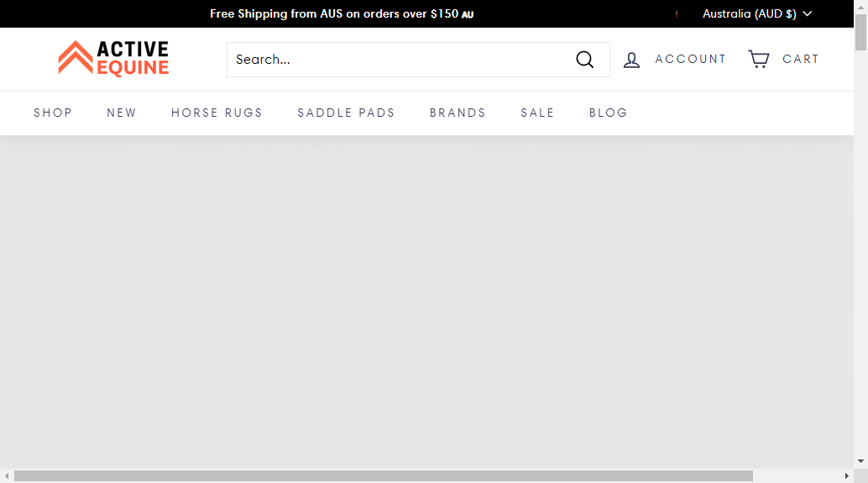868x483 pixels.
Task: Click the scroll down arrow
Action: click(860, 461)
